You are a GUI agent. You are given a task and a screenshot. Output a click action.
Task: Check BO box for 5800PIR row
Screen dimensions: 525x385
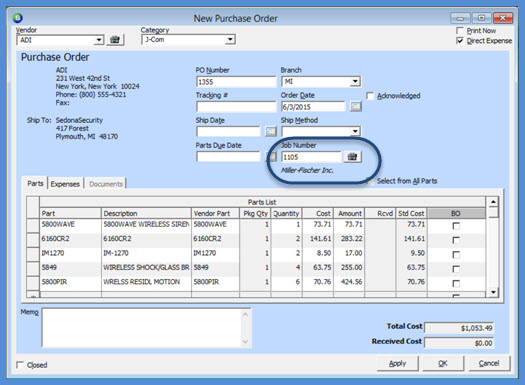click(x=456, y=284)
